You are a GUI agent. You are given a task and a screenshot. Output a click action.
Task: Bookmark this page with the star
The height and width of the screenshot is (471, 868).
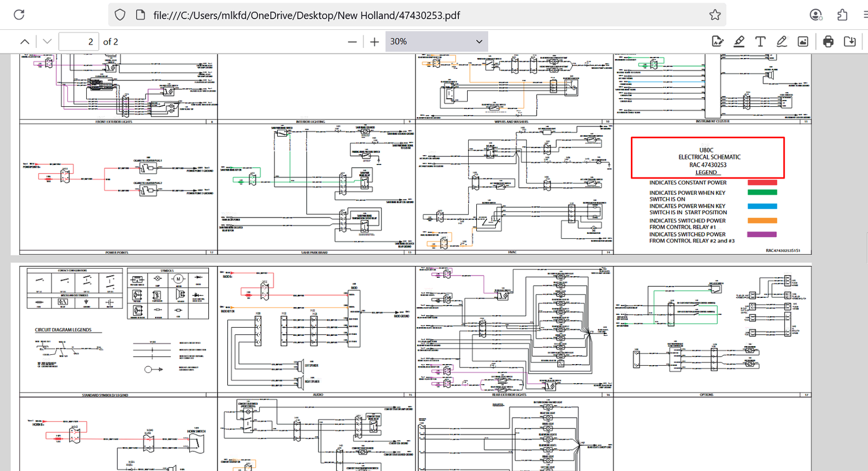[x=715, y=15]
